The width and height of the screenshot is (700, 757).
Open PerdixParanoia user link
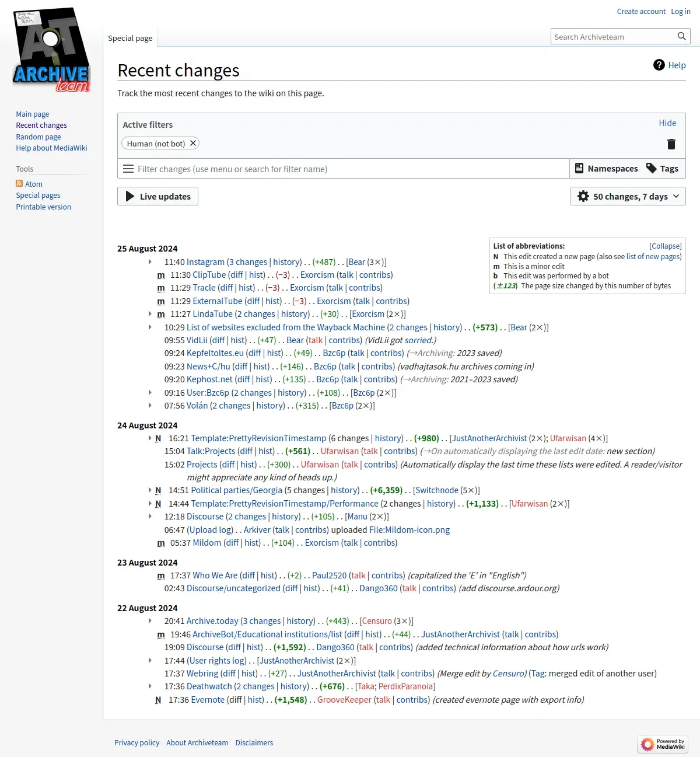tap(405, 686)
